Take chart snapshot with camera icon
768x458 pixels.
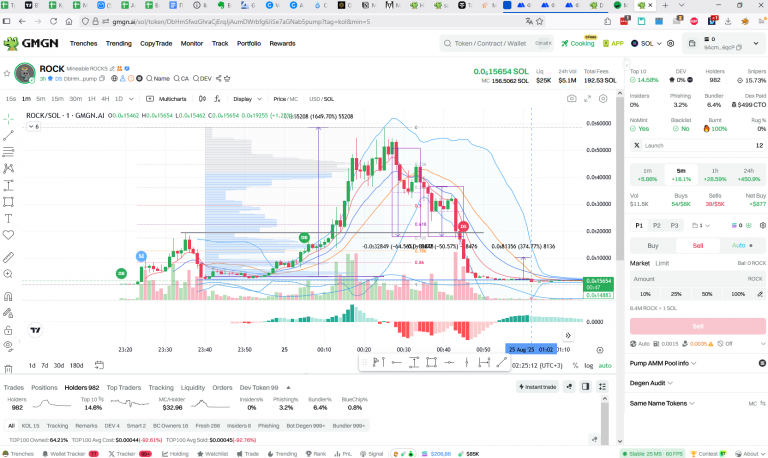[x=572, y=98]
